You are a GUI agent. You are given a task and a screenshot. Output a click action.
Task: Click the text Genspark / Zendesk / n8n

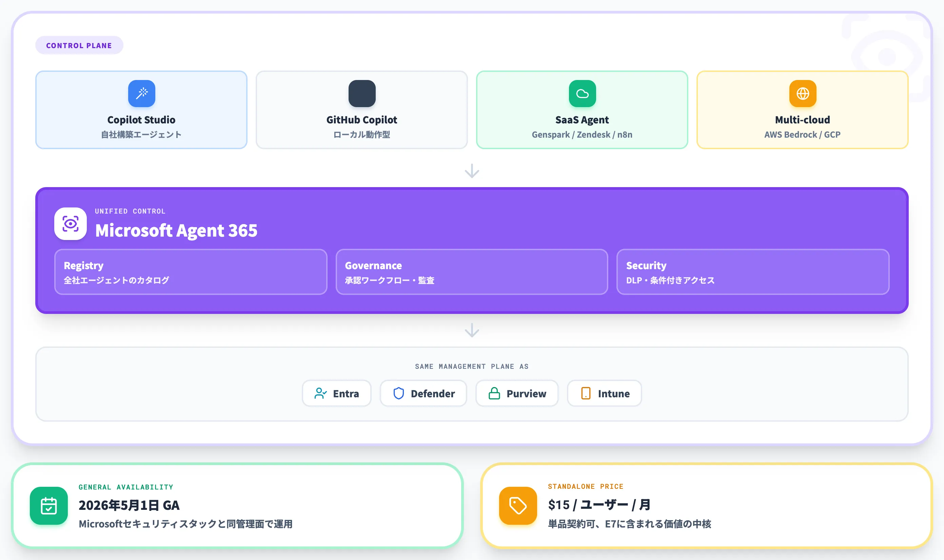click(x=583, y=135)
